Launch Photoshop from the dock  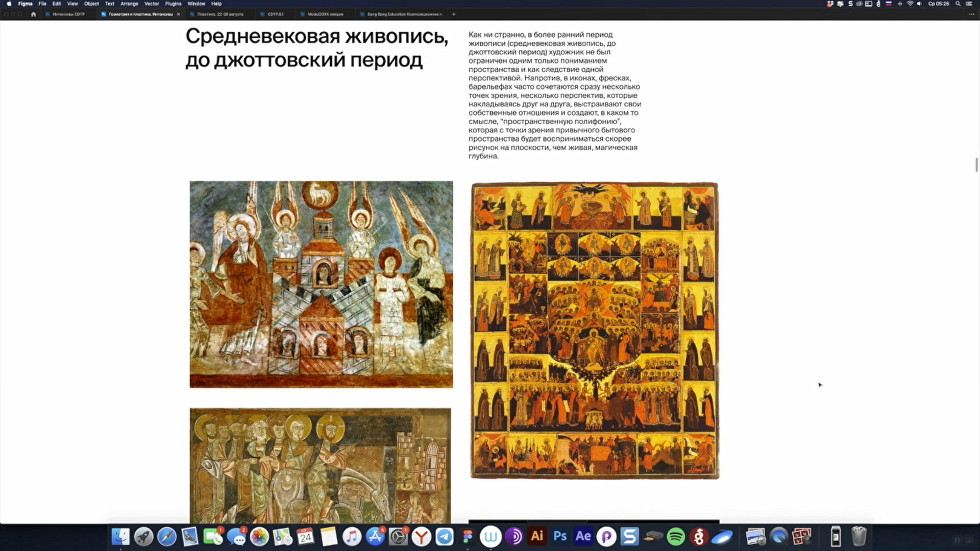[x=560, y=537]
